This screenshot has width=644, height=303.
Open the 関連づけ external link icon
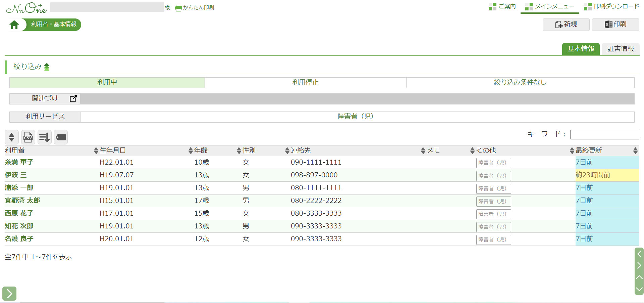(x=73, y=99)
